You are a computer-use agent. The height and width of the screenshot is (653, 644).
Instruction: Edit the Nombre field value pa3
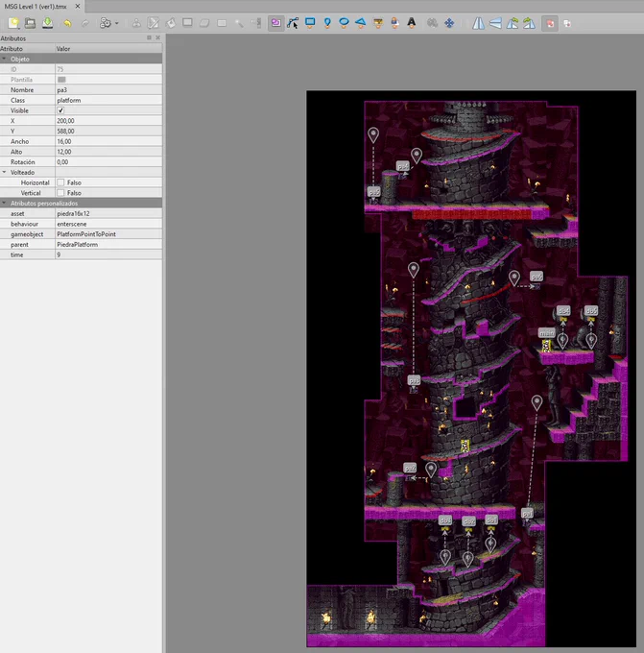point(108,90)
